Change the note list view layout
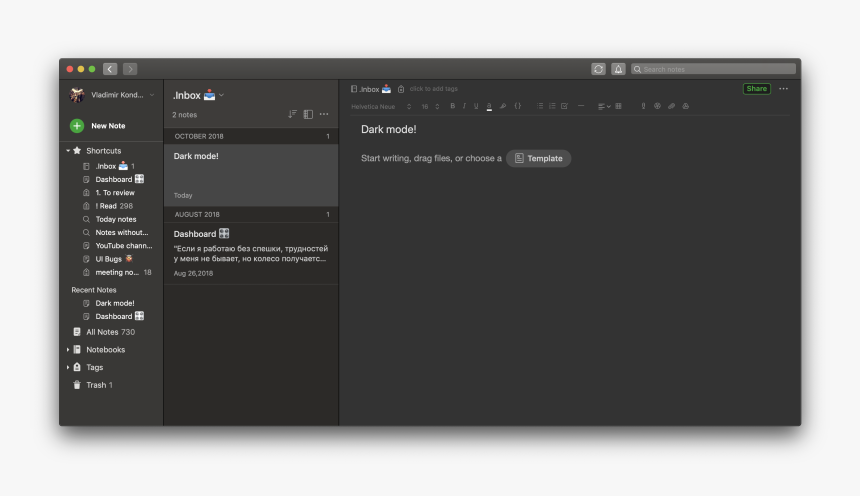The width and height of the screenshot is (860, 496). (308, 114)
